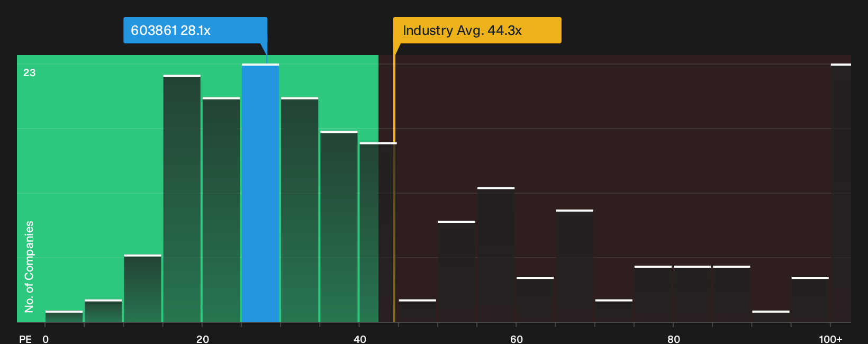
Task: Select the 100+ PE bar
Action: [840, 193]
